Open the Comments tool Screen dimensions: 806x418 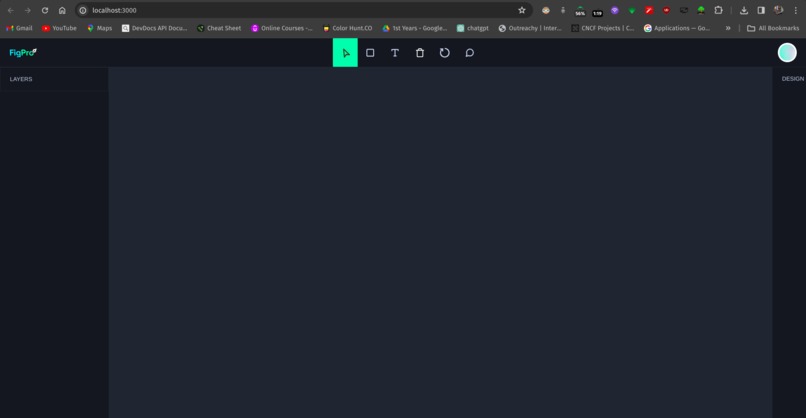(x=469, y=52)
